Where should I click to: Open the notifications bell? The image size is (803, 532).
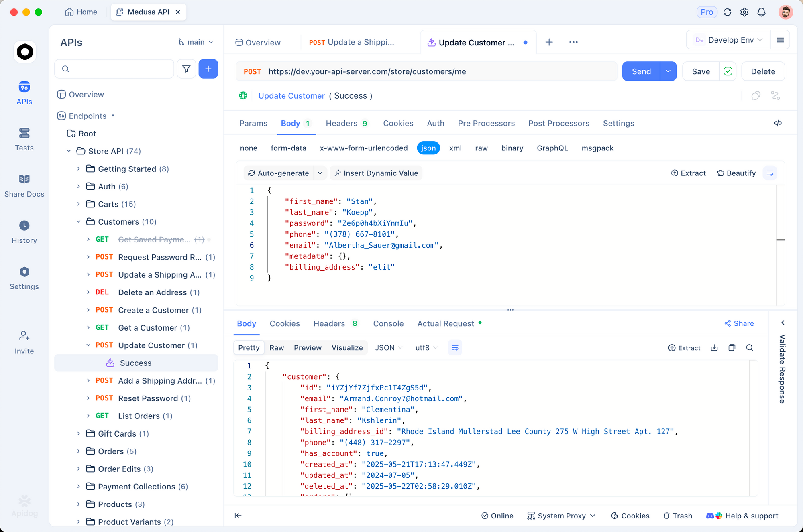click(x=761, y=12)
